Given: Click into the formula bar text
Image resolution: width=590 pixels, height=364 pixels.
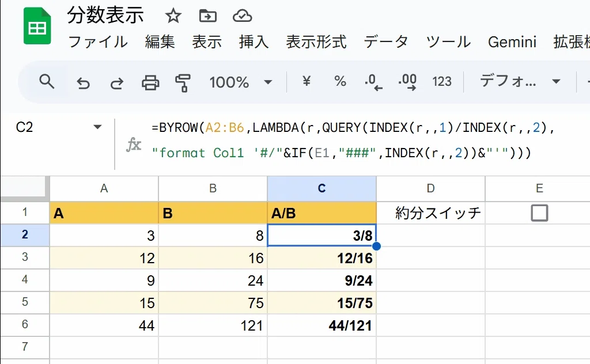Looking at the screenshot, I should [x=353, y=141].
